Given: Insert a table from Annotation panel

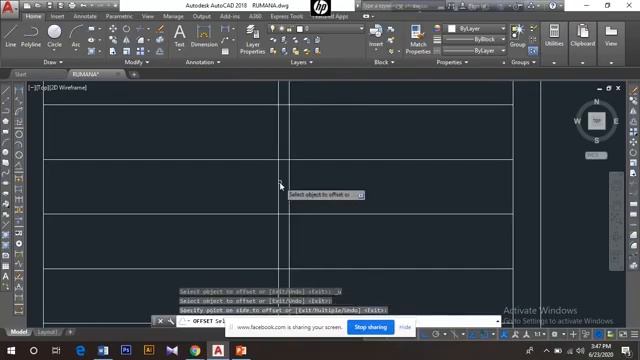Looking at the screenshot, I should pos(225,51).
